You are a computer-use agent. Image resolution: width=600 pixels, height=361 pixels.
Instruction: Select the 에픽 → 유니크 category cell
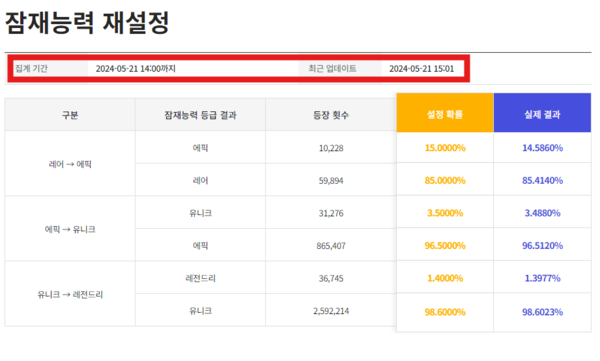tap(70, 229)
